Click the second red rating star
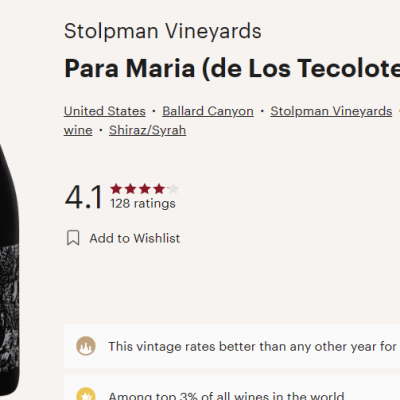 click(130, 189)
